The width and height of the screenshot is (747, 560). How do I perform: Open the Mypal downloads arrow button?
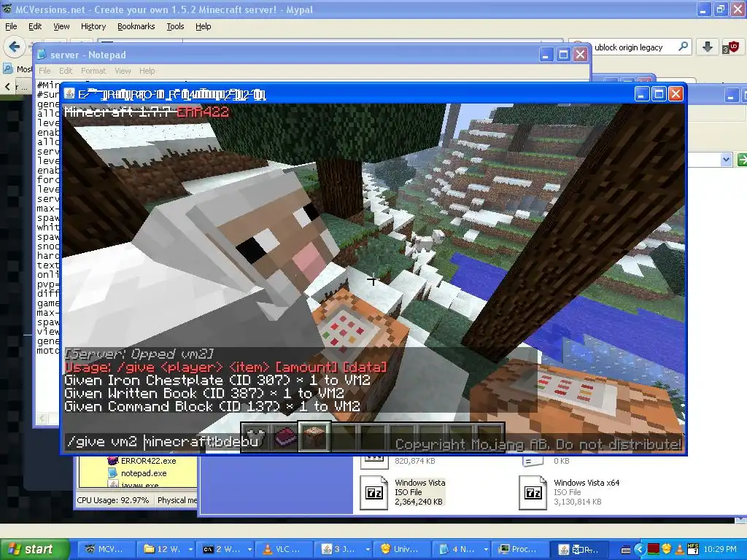pos(708,47)
